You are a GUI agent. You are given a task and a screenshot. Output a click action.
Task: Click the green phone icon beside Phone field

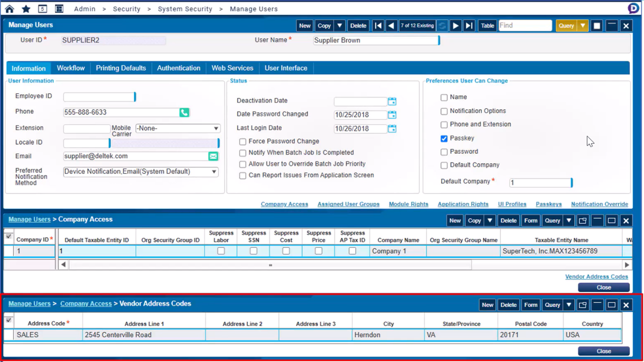184,112
